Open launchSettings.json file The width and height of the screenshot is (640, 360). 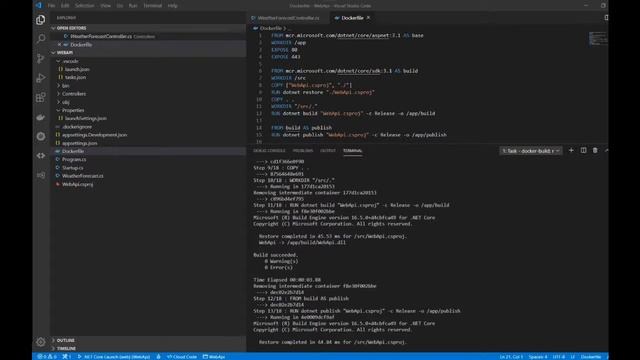click(86, 118)
